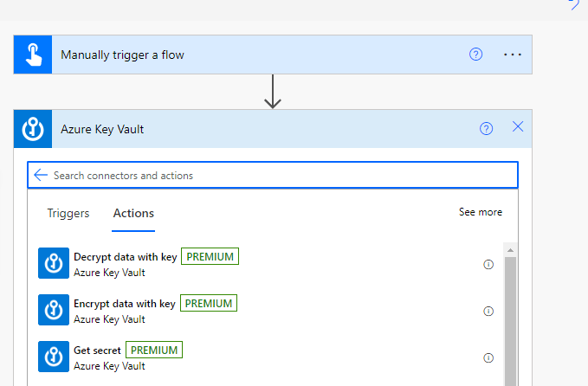Switch to the Actions tab
The image size is (588, 386).
133,213
